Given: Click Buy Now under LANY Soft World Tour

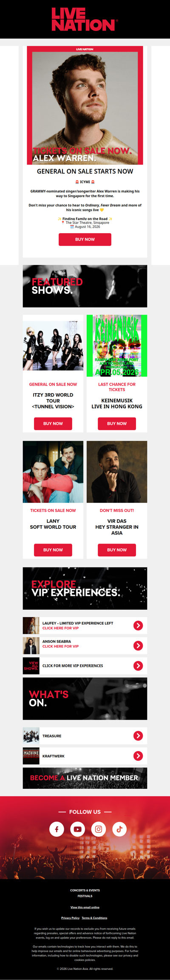Looking at the screenshot, I should (53, 550).
